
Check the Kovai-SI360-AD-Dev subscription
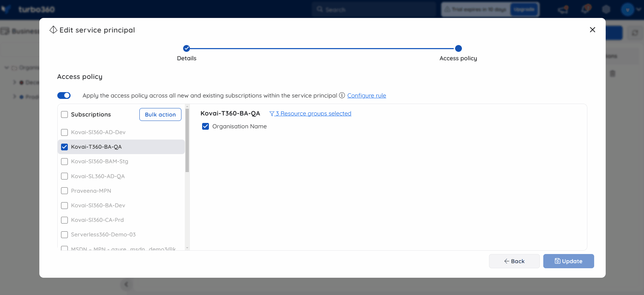click(x=64, y=132)
